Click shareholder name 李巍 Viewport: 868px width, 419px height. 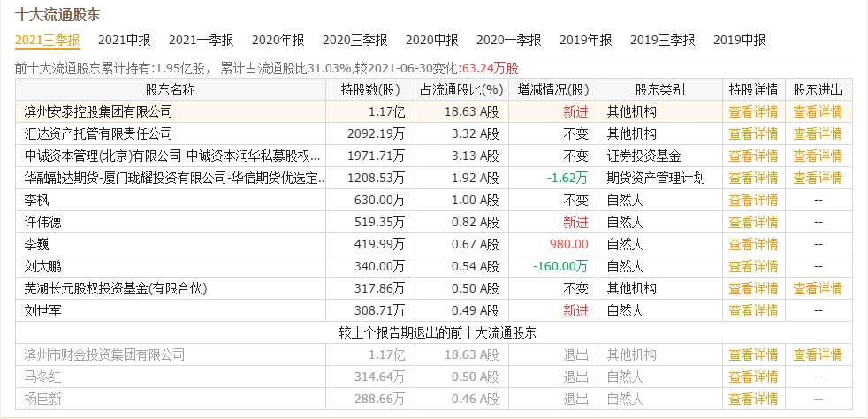click(36, 244)
